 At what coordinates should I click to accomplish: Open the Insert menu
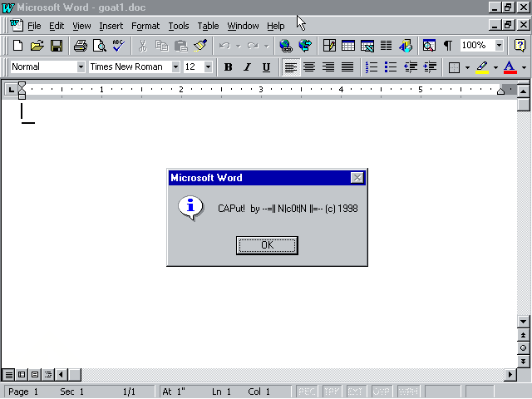pos(111,26)
